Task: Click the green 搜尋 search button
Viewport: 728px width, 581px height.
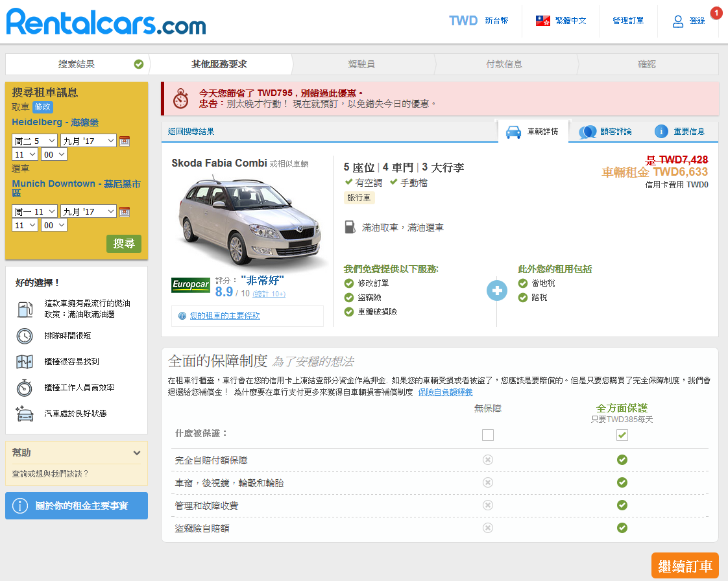Action: [x=124, y=244]
